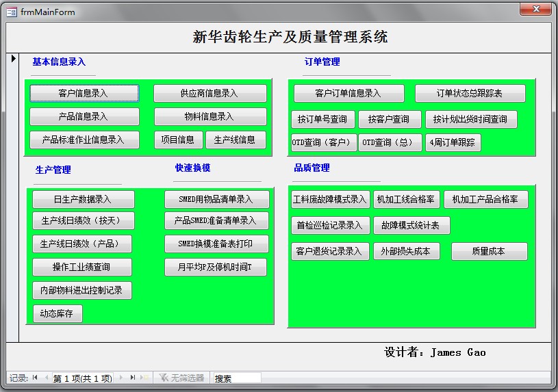Click 首检巡检记录录入 button
The height and width of the screenshot is (392, 558).
[x=331, y=225]
